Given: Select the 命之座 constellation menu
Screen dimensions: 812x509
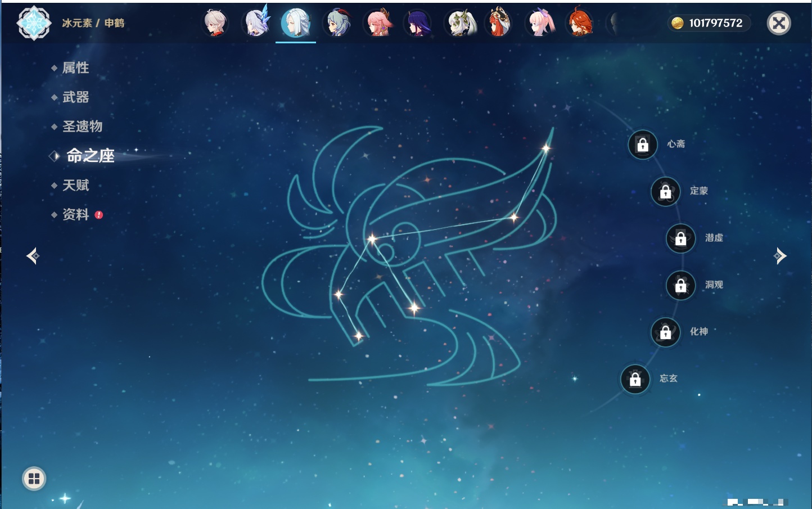Looking at the screenshot, I should point(91,156).
